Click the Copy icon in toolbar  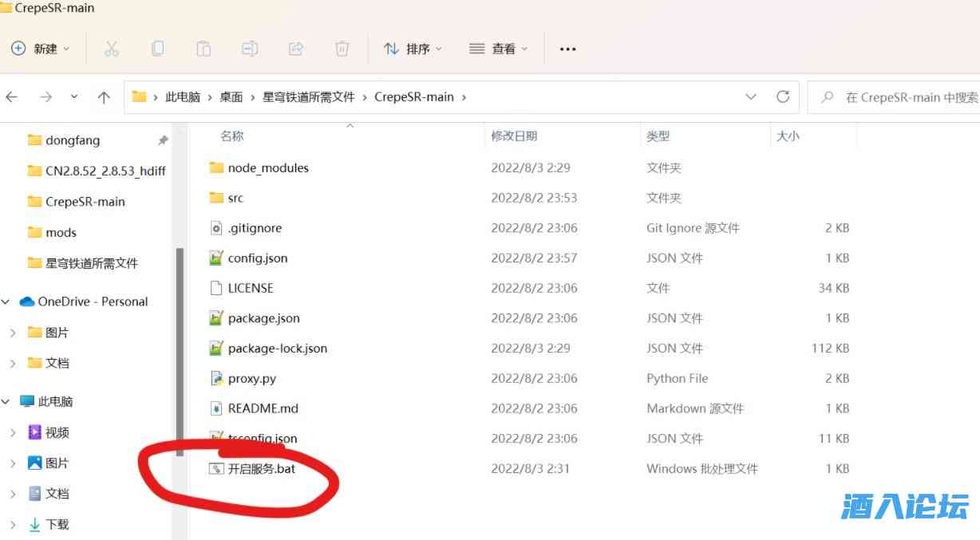pos(157,49)
